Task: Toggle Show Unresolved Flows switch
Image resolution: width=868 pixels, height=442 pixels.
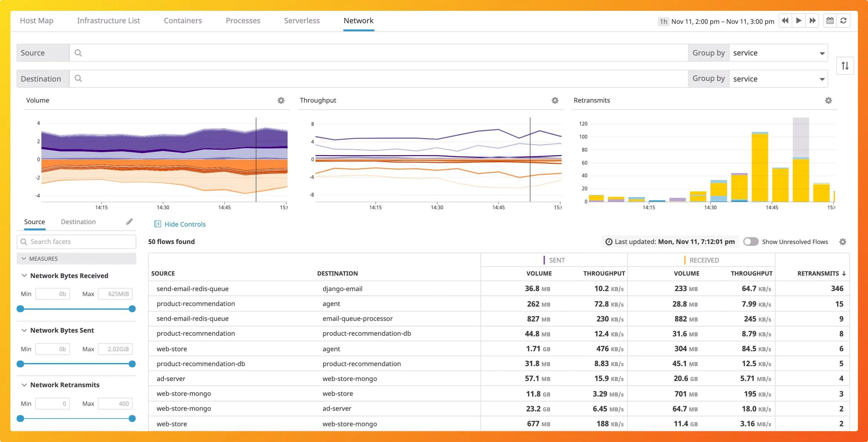Action: [751, 242]
